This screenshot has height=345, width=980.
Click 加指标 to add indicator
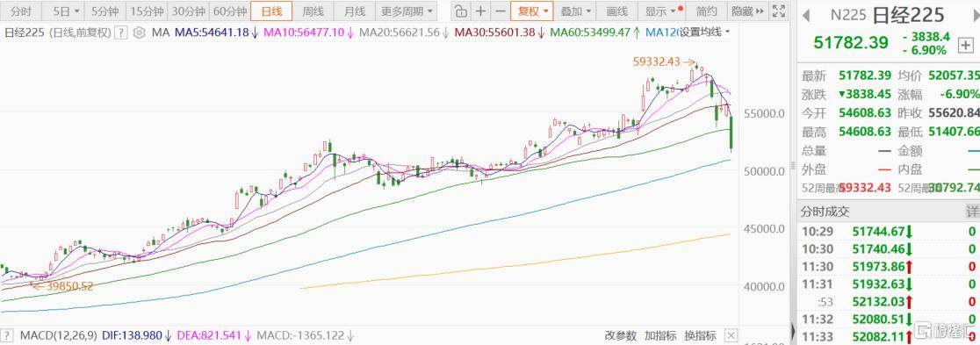pos(660,335)
